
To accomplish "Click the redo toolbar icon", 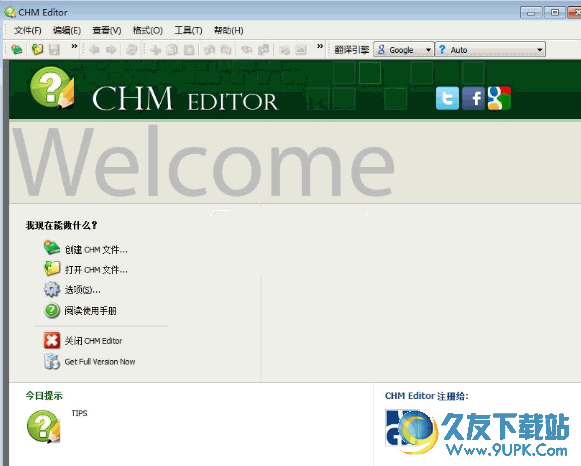I will click(226, 50).
